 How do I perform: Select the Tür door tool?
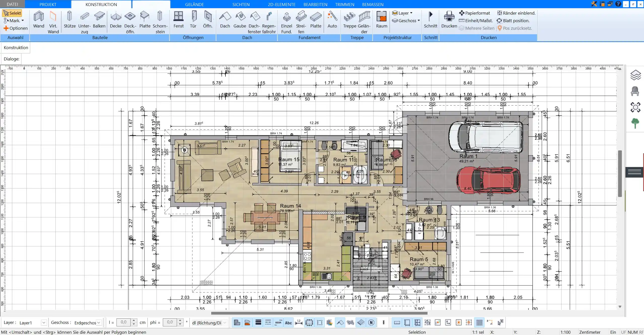point(193,20)
